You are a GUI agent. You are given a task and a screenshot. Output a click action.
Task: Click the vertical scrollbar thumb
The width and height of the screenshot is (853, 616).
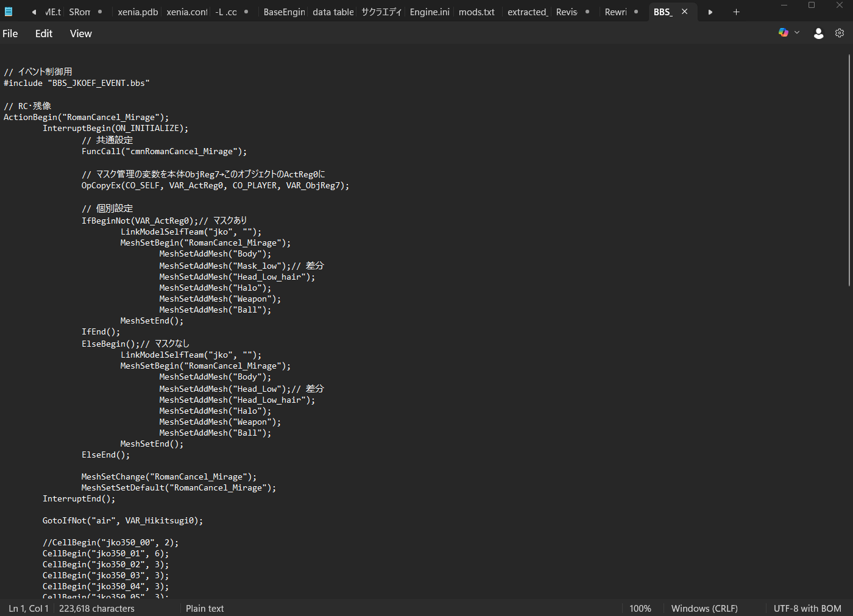(849, 170)
